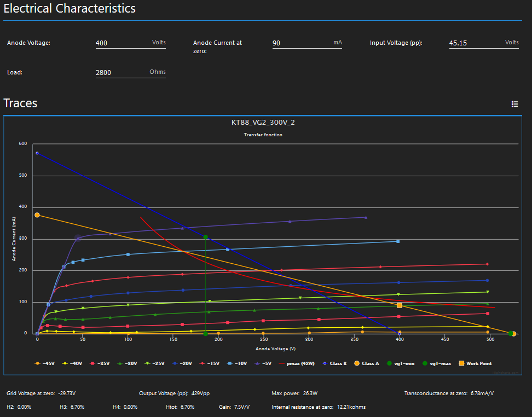Toggle the -45V trace in the legend
Image resolution: width=532 pixels, height=417 pixels.
point(44,363)
